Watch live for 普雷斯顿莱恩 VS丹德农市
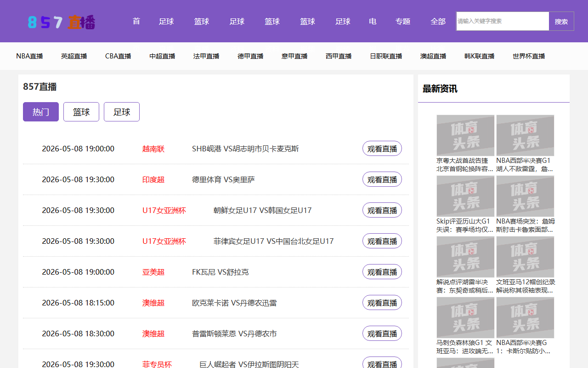 pyautogui.click(x=382, y=333)
